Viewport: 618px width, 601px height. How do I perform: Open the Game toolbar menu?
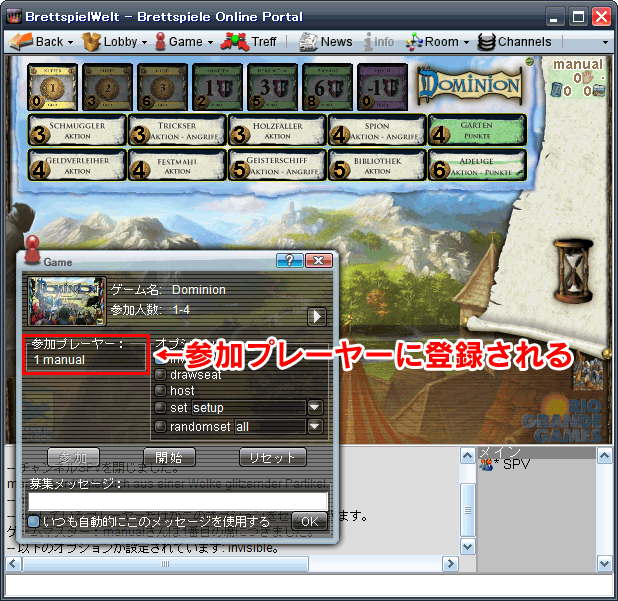pos(184,41)
